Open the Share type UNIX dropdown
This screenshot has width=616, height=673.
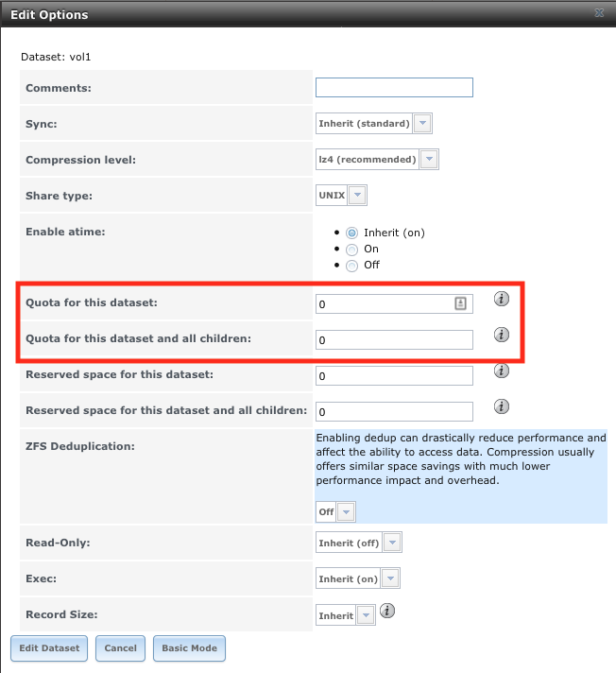pos(341,196)
